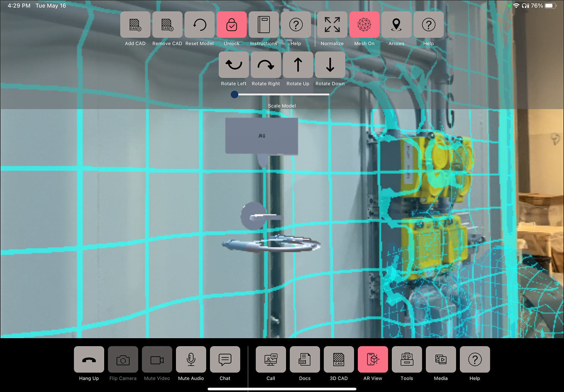Reset the CAD model
This screenshot has height=392, width=564.
[x=199, y=25]
